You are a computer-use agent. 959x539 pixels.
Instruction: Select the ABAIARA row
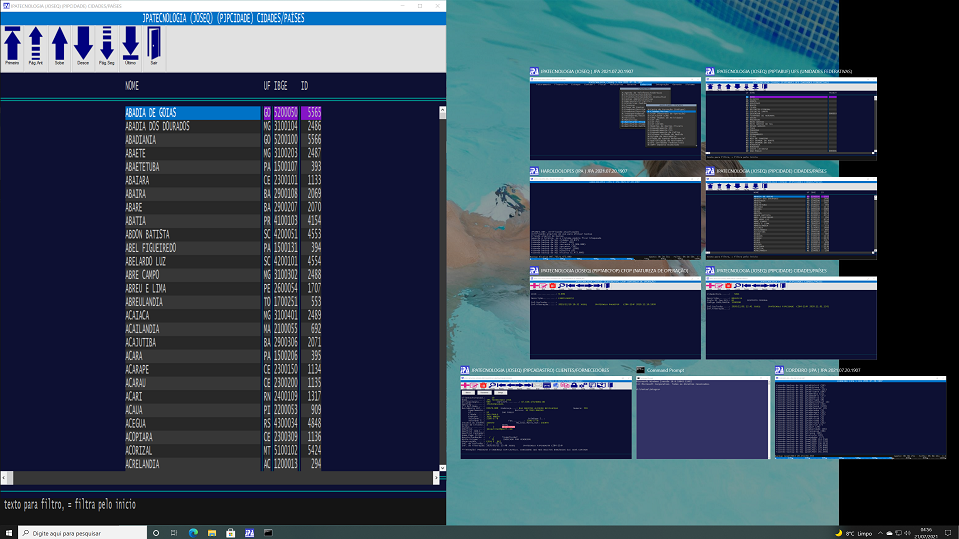click(223, 180)
